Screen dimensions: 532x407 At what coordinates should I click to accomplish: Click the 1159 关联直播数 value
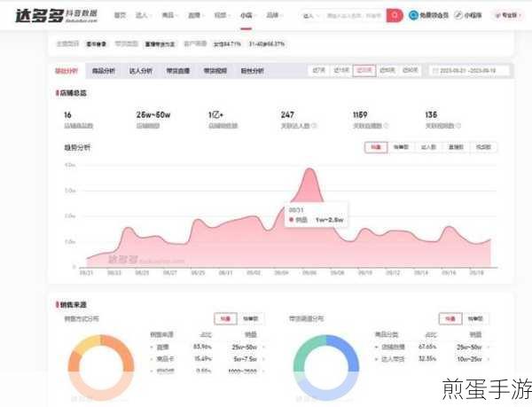coord(360,115)
